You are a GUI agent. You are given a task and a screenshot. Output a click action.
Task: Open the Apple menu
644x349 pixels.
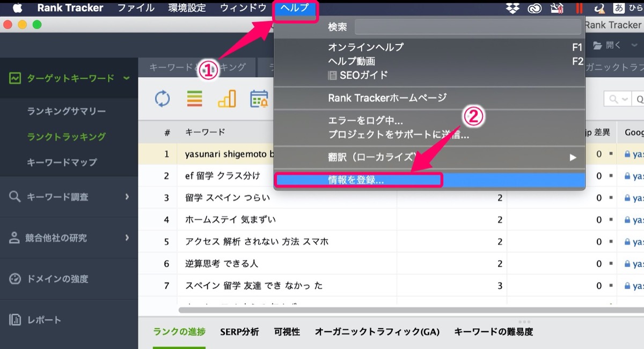[18, 8]
